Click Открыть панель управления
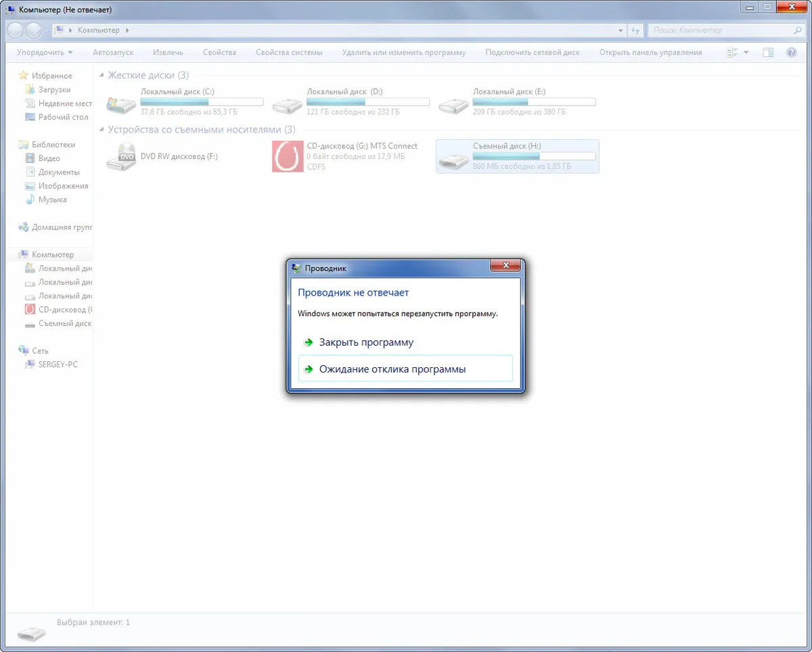 [x=650, y=52]
